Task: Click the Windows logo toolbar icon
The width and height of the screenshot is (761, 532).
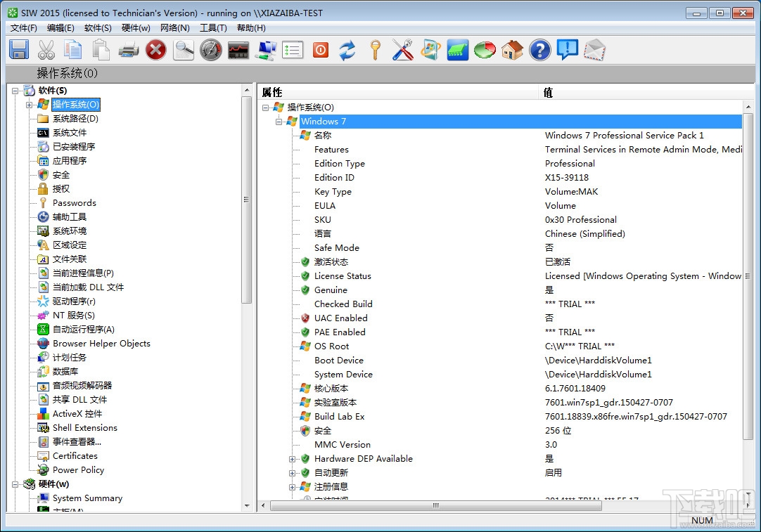Action: 430,50
